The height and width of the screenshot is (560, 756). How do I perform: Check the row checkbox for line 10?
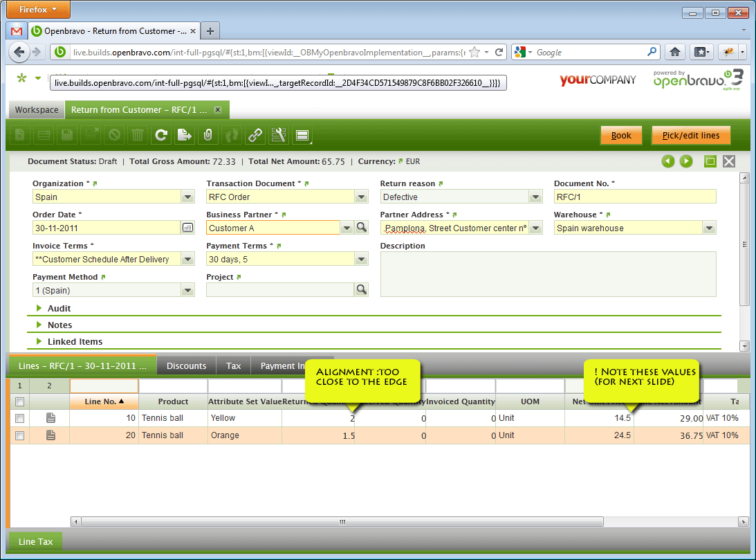click(20, 418)
